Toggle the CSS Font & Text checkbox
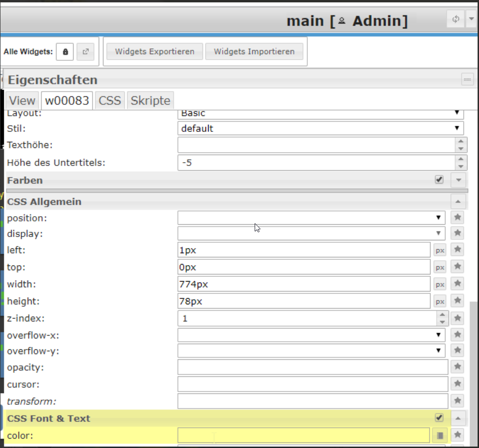Image resolution: width=479 pixels, height=448 pixels. click(x=439, y=418)
